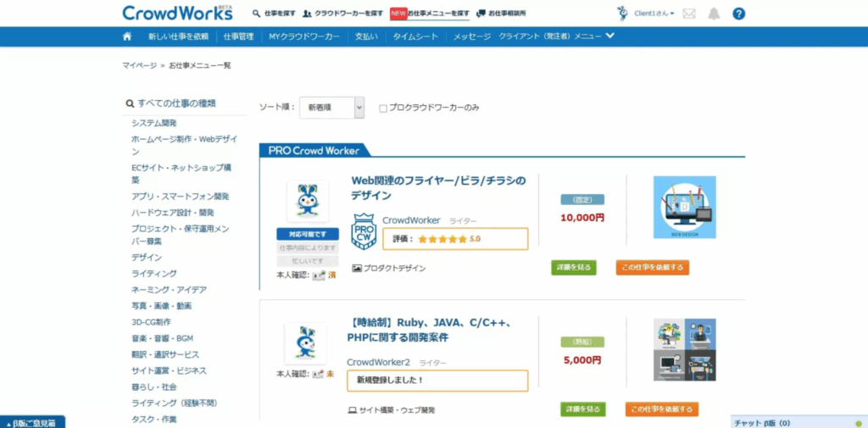The width and height of the screenshot is (868, 428).
Task: Click CrowdWorker2's rabbit avatar icon
Action: coord(306,342)
